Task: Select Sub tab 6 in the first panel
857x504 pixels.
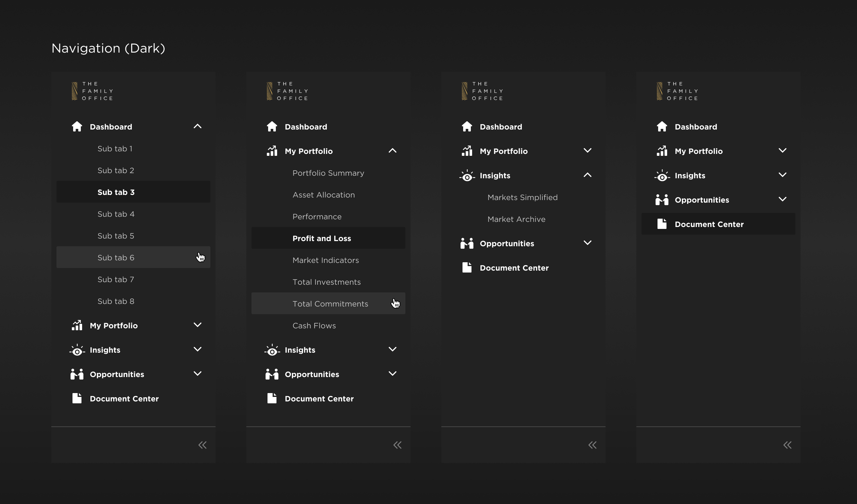Action: click(116, 257)
